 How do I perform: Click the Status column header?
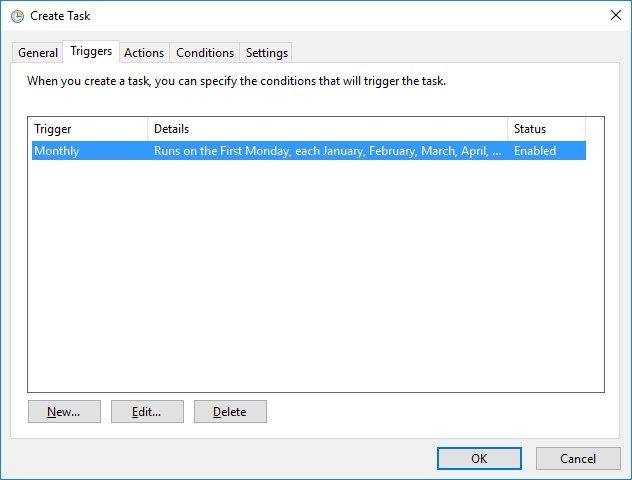tap(546, 129)
